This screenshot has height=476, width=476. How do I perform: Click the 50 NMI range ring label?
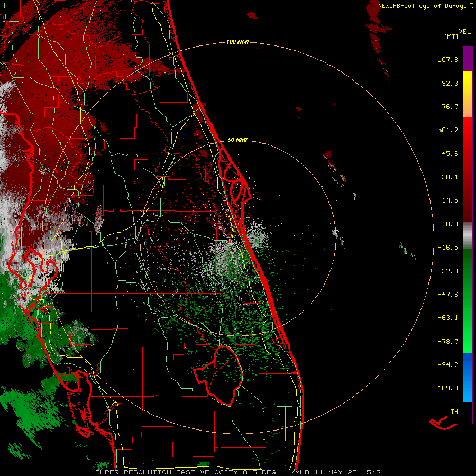(237, 140)
